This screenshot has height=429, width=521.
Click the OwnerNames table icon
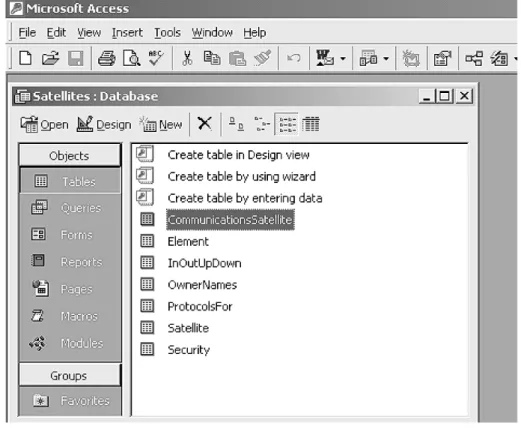pyautogui.click(x=147, y=284)
